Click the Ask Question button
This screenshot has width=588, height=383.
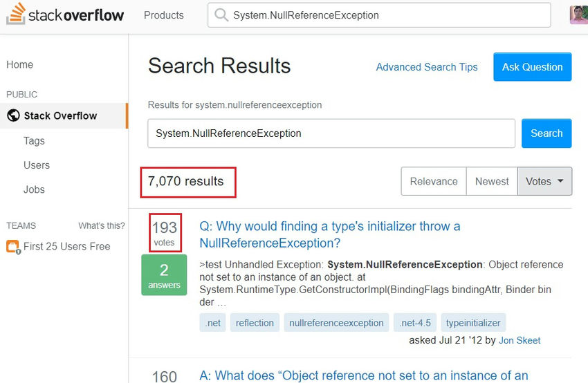click(x=532, y=67)
